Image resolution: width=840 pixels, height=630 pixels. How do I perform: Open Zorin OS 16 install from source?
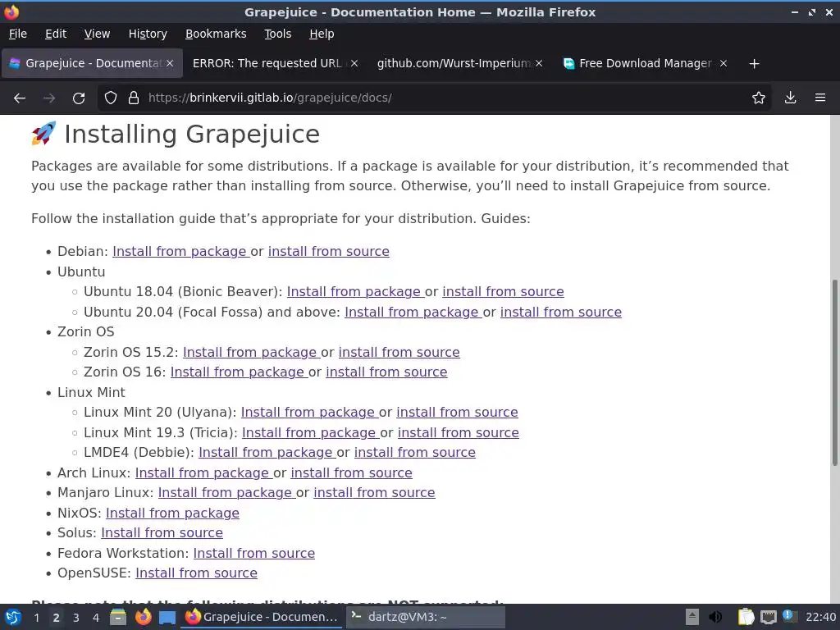[386, 372]
